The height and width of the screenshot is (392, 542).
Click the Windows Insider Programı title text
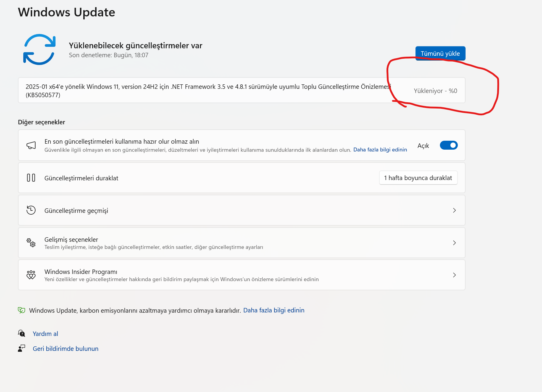81,272
